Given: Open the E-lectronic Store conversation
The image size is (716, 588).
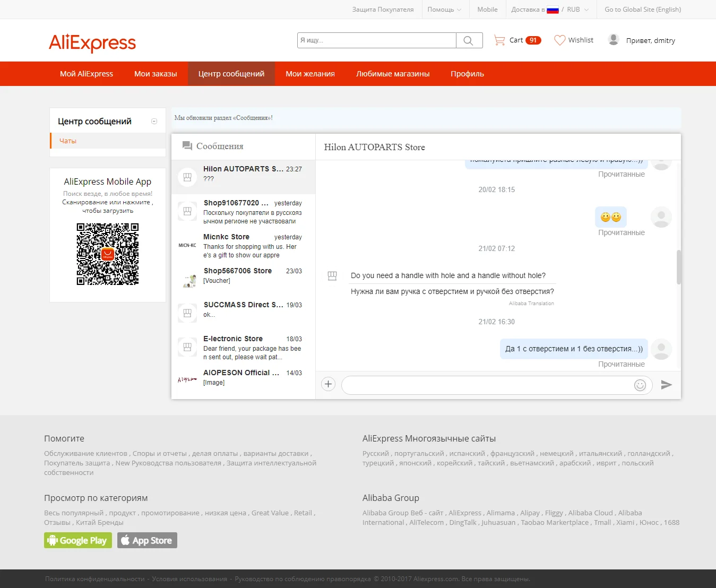Looking at the screenshot, I should [x=244, y=347].
